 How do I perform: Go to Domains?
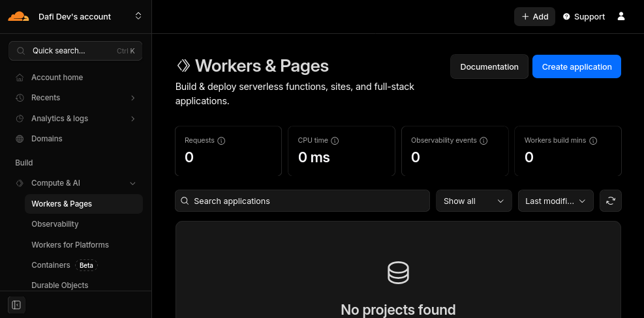pyautogui.click(x=47, y=139)
